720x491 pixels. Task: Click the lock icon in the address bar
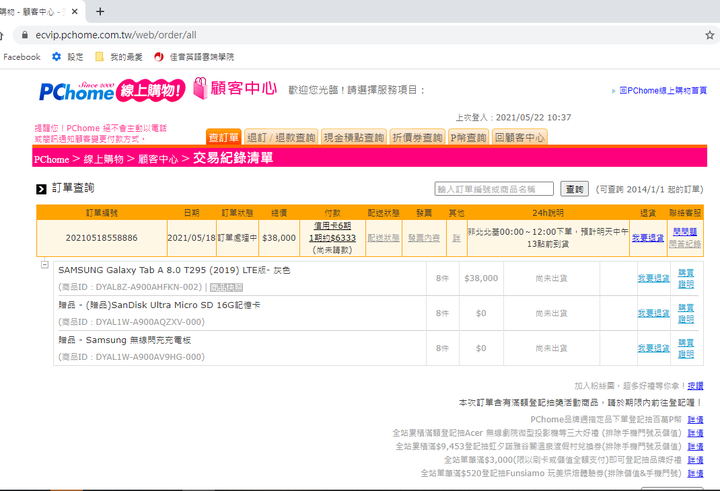(x=25, y=35)
